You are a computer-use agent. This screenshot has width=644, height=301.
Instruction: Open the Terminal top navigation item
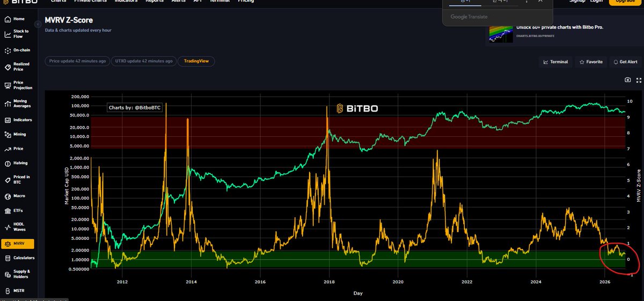(219, 2)
